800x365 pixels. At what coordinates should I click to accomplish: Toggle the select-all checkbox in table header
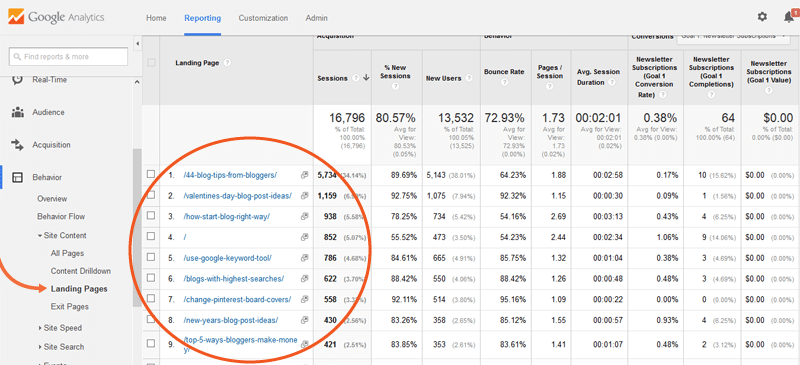pos(151,63)
